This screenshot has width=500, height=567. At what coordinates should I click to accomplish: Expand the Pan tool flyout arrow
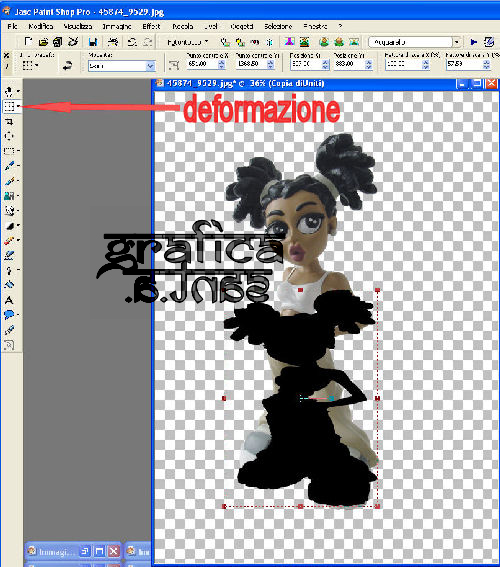pos(18,91)
